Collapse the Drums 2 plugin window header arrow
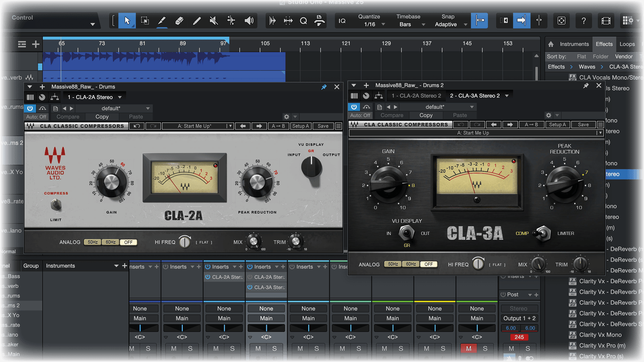 (354, 85)
